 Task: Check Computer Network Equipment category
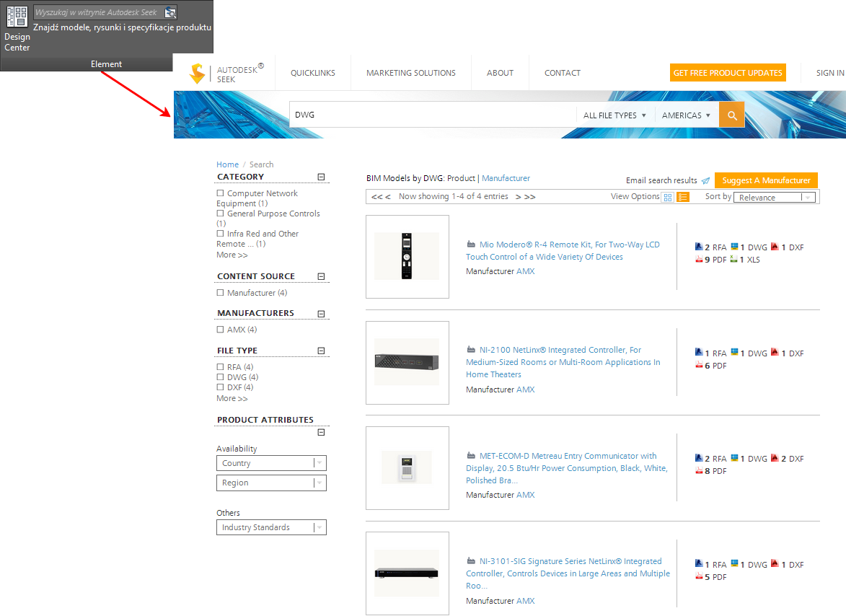220,193
